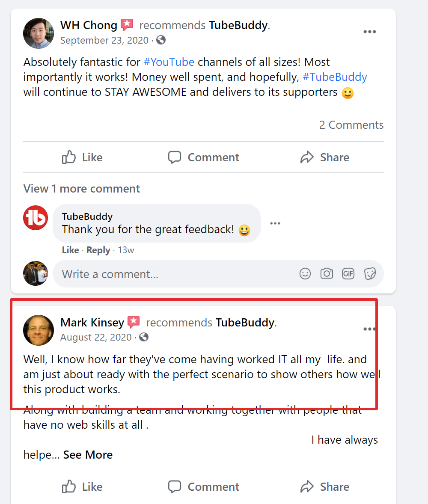Insert a GIF into the comment

coord(348,273)
